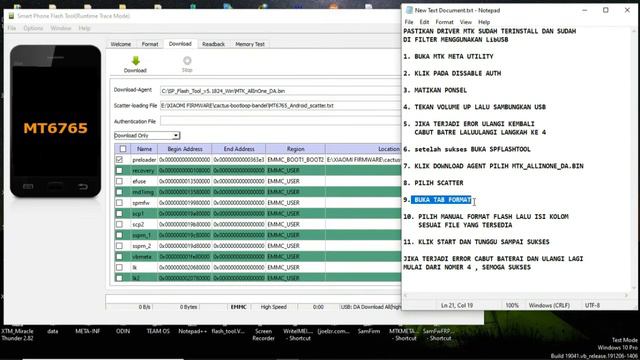Screen dimensions: 640x360
Task: Open the TEAM OS desktop shortcut
Action: point(158,331)
